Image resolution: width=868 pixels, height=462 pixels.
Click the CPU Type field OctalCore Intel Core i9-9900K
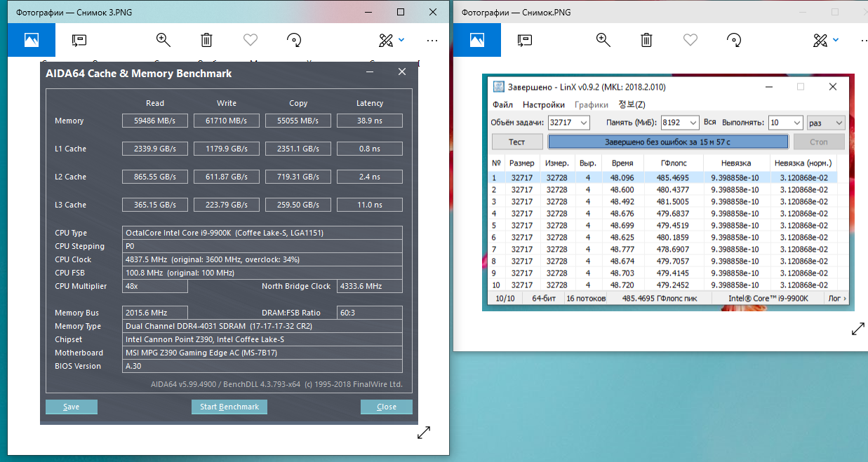262,233
